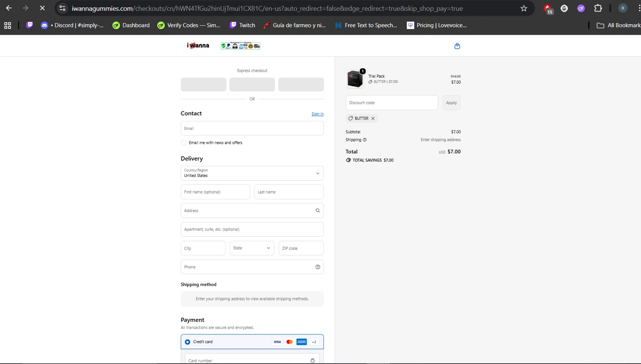Screen dimensions: 641x364
Task: Open the Verify Codes bookmark
Action: [x=189, y=25]
